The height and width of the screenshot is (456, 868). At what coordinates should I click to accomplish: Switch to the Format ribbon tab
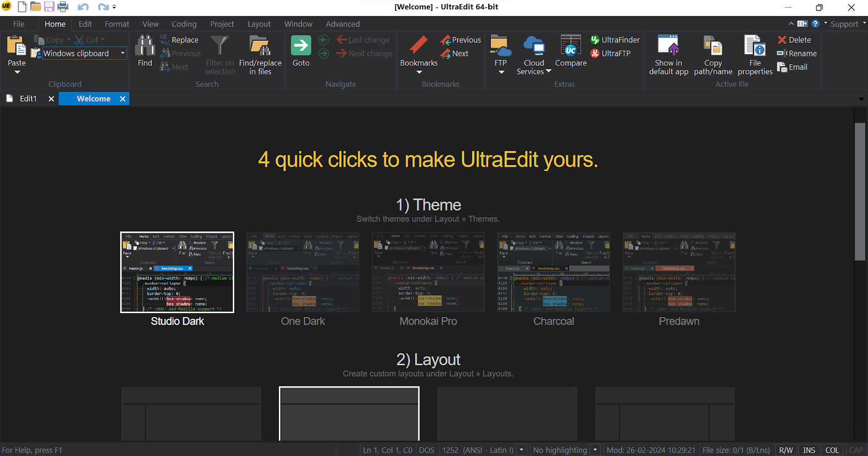(x=117, y=24)
